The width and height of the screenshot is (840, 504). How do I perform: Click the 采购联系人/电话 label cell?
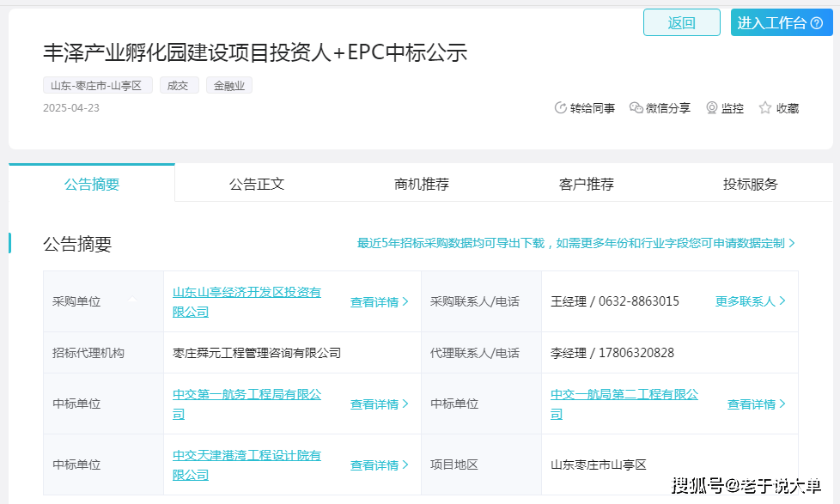481,301
